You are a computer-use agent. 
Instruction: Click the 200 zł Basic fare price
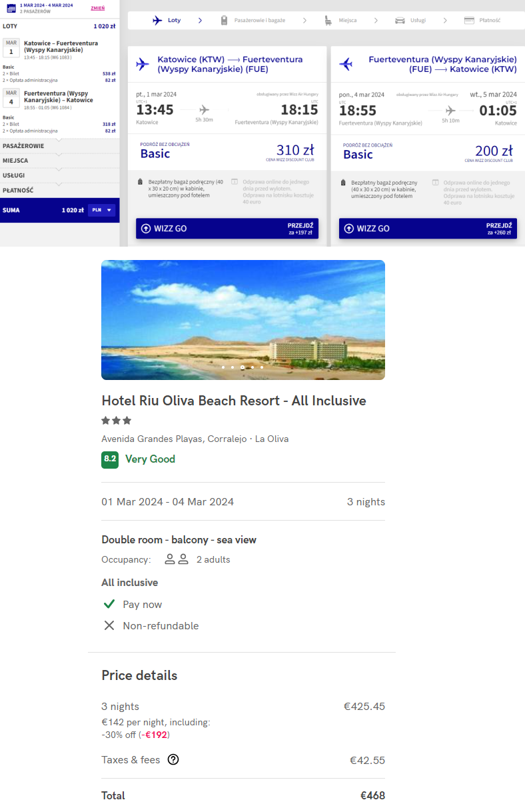click(494, 151)
